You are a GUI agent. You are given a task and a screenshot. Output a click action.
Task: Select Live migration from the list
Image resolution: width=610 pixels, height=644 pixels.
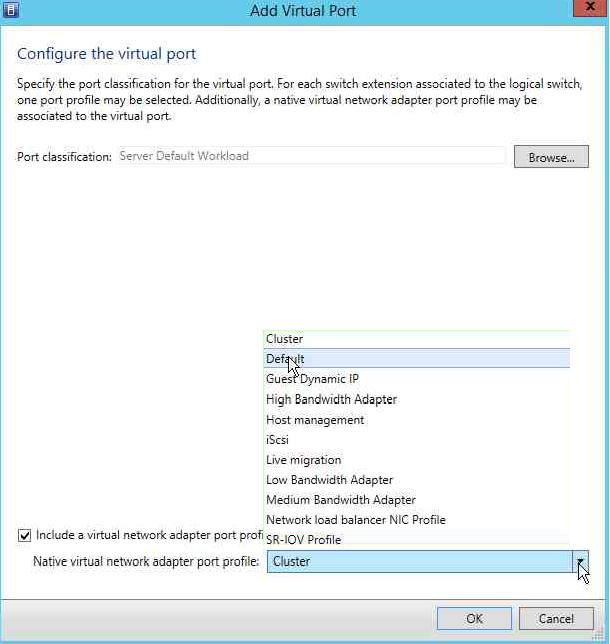pos(417,460)
